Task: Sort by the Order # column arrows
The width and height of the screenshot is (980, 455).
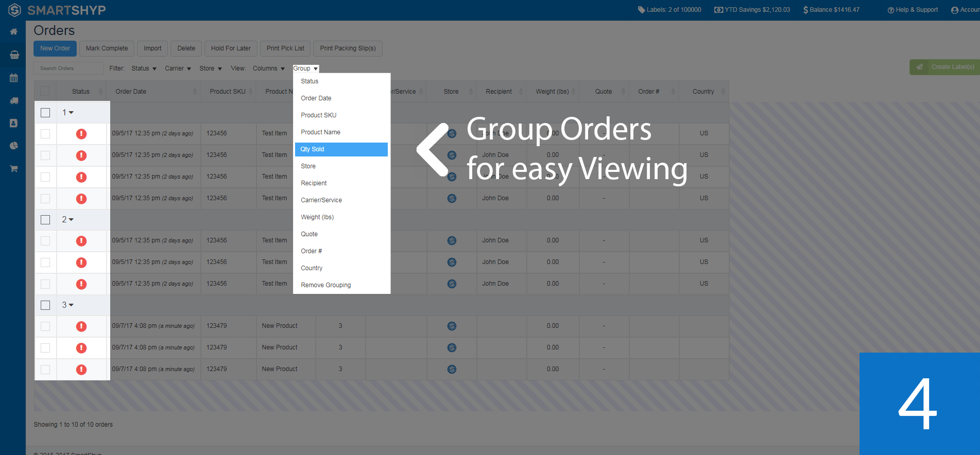Action: (x=673, y=92)
